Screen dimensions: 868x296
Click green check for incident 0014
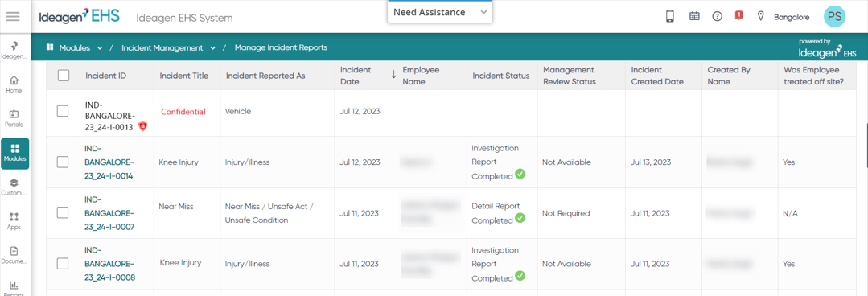[x=520, y=175]
